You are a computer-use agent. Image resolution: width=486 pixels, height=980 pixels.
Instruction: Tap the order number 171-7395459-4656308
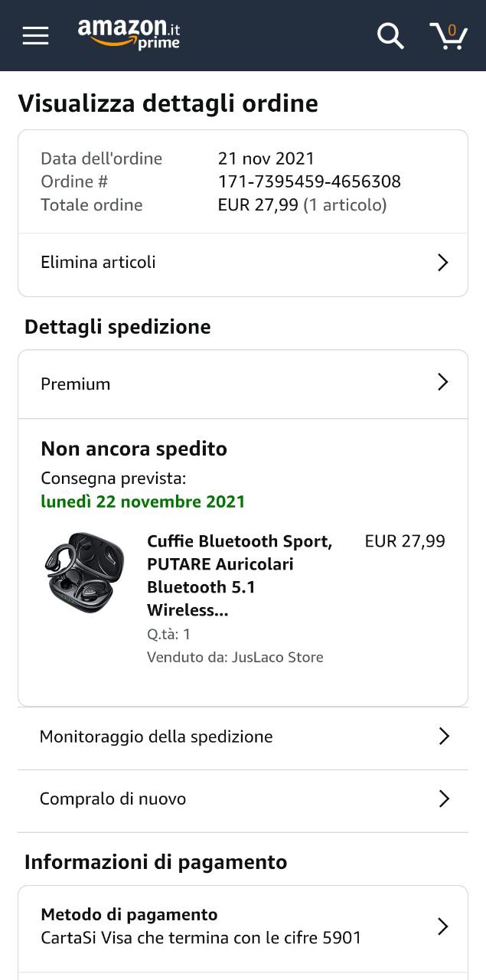(309, 181)
